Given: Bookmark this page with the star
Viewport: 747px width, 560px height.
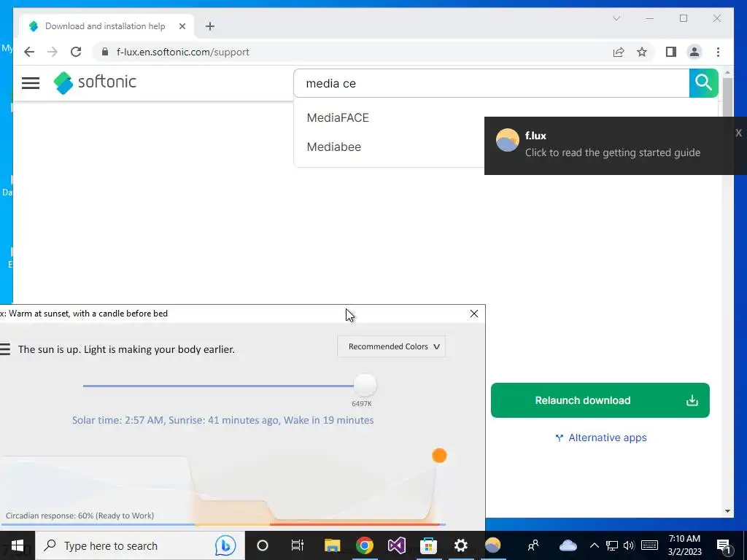Looking at the screenshot, I should pos(642,52).
